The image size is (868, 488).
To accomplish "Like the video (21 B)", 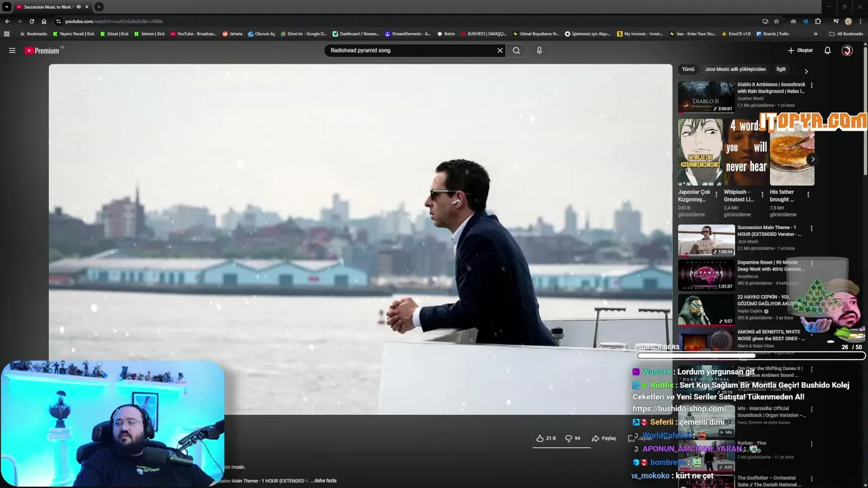I will 546,439.
